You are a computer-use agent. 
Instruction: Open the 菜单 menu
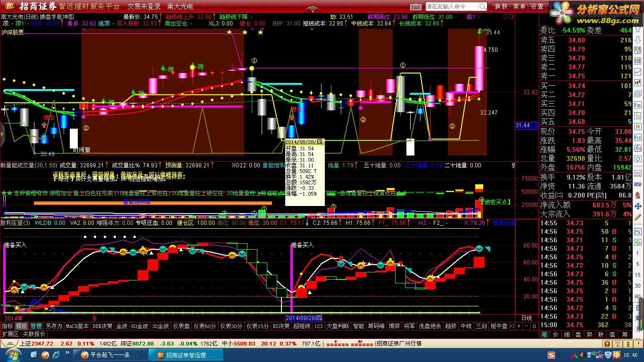coord(519,7)
